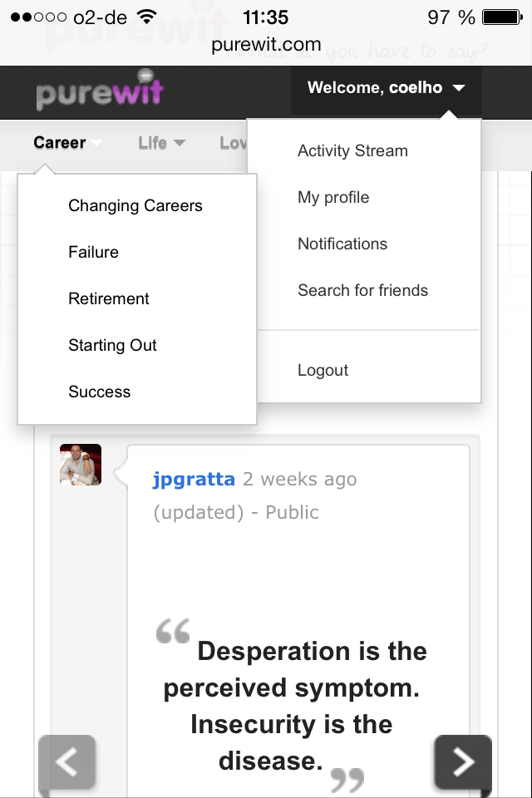Tap the closing quotation mark icon
532x798 pixels.
click(347, 779)
